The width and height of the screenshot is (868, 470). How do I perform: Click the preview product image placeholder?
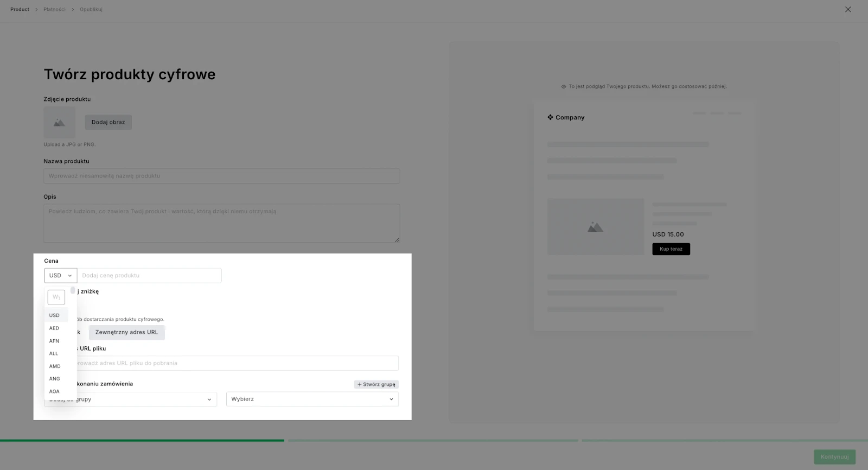click(x=596, y=227)
